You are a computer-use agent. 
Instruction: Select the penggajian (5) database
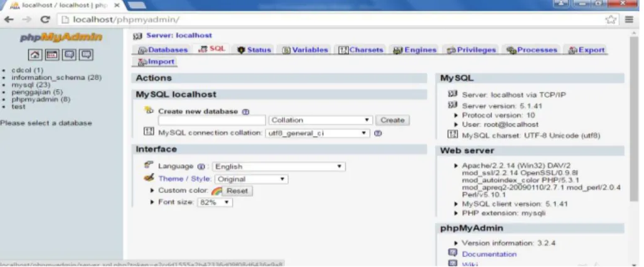[37, 92]
